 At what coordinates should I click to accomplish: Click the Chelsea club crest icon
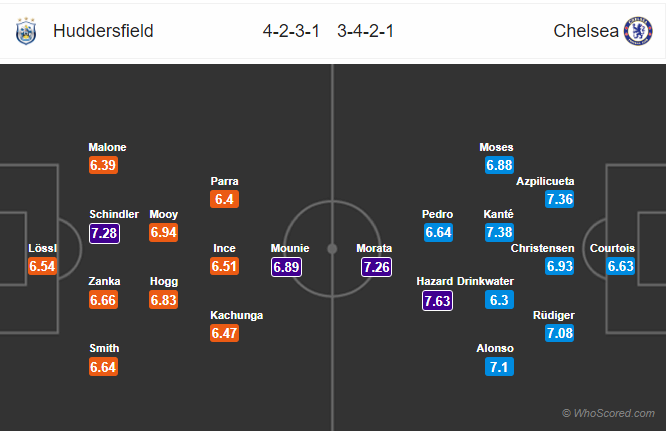coord(638,31)
